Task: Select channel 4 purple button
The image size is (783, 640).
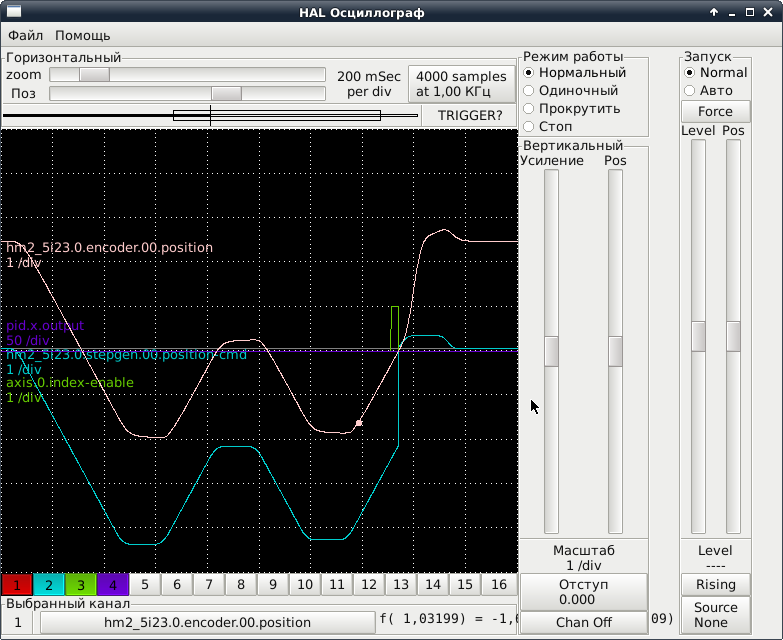Action: pyautogui.click(x=113, y=585)
